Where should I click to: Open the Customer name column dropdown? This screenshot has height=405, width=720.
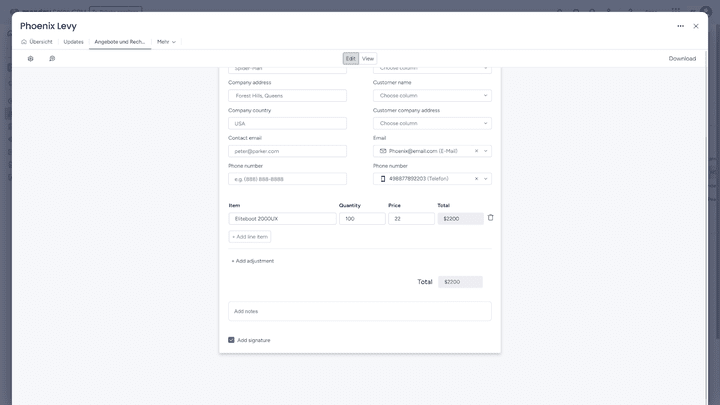432,96
